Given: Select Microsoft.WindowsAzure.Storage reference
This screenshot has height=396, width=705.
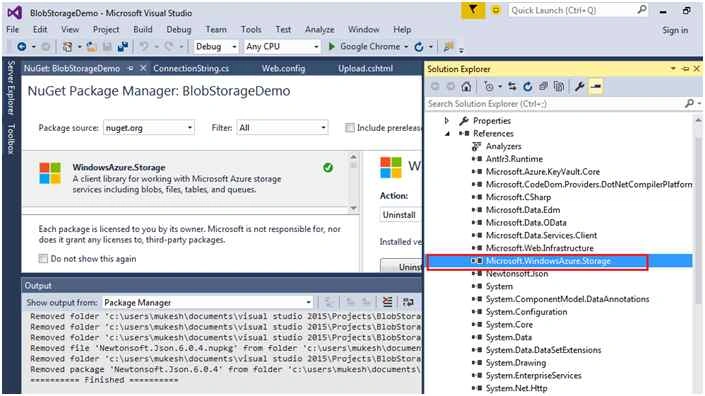Looking at the screenshot, I should coord(548,261).
